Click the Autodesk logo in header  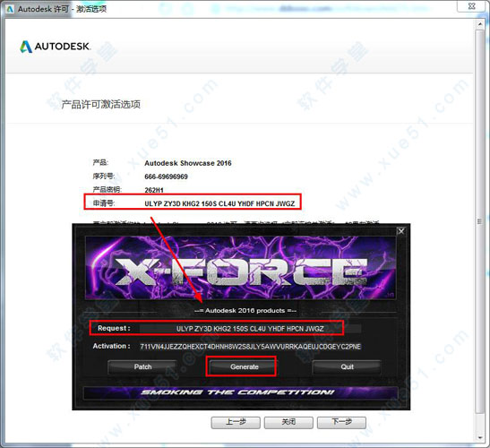(x=55, y=47)
